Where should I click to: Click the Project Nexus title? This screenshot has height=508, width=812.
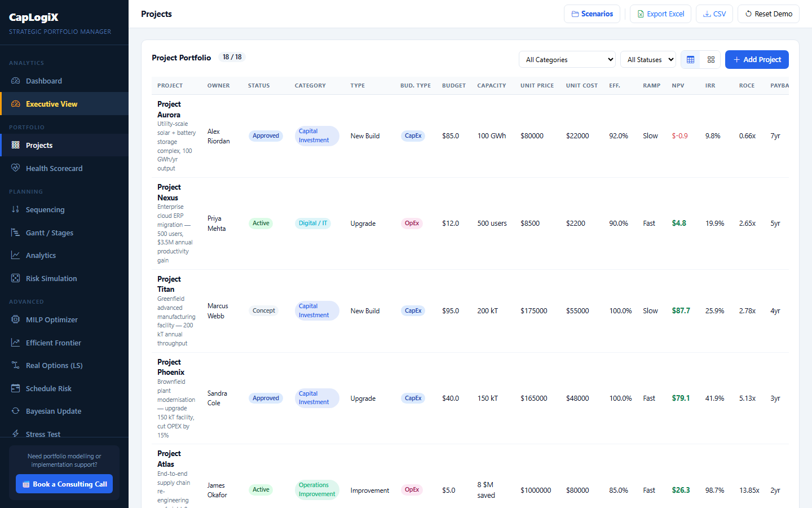pyautogui.click(x=169, y=192)
